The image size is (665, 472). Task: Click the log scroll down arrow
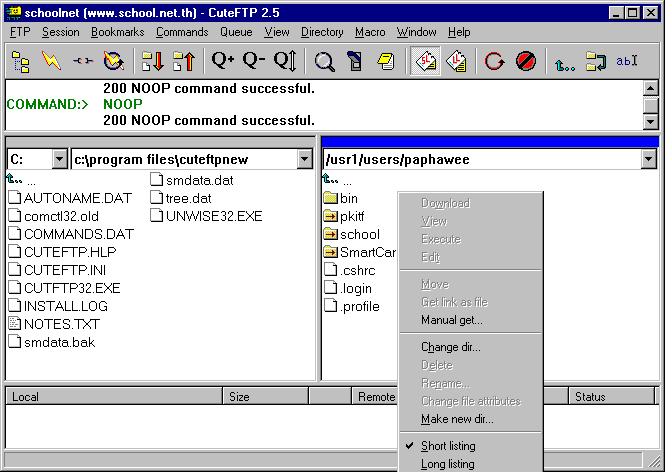click(650, 122)
